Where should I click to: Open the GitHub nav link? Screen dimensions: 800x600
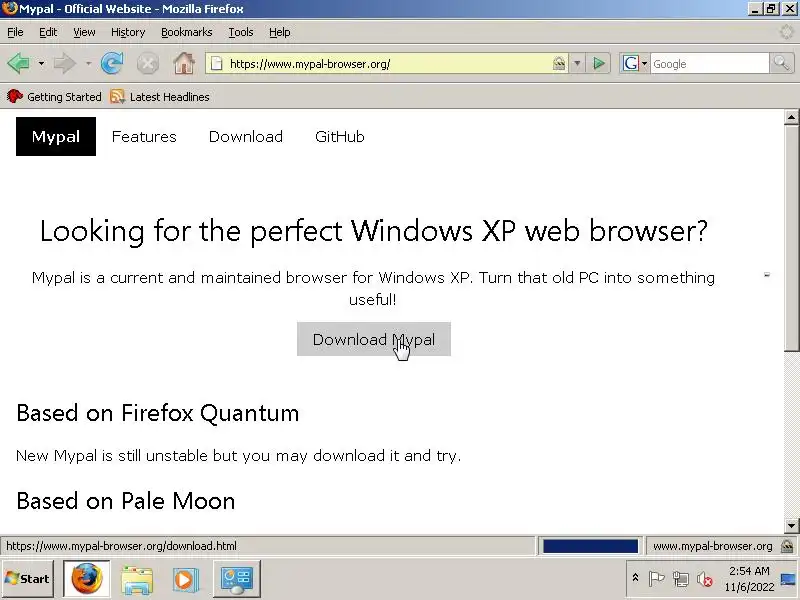tap(340, 136)
